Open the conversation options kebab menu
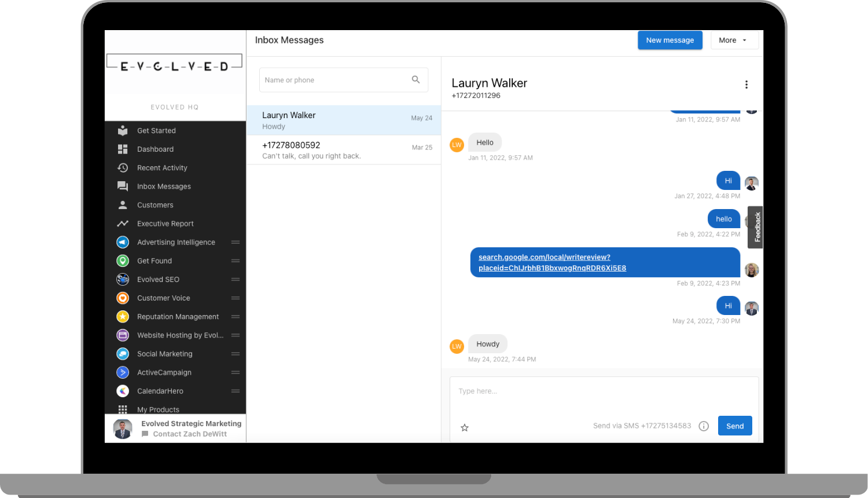The width and height of the screenshot is (868, 498). [x=746, y=84]
